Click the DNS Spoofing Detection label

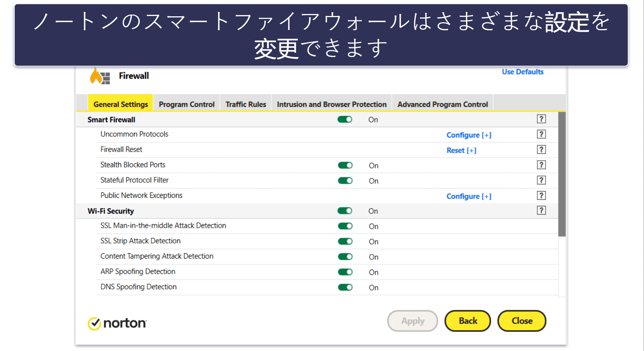138,287
